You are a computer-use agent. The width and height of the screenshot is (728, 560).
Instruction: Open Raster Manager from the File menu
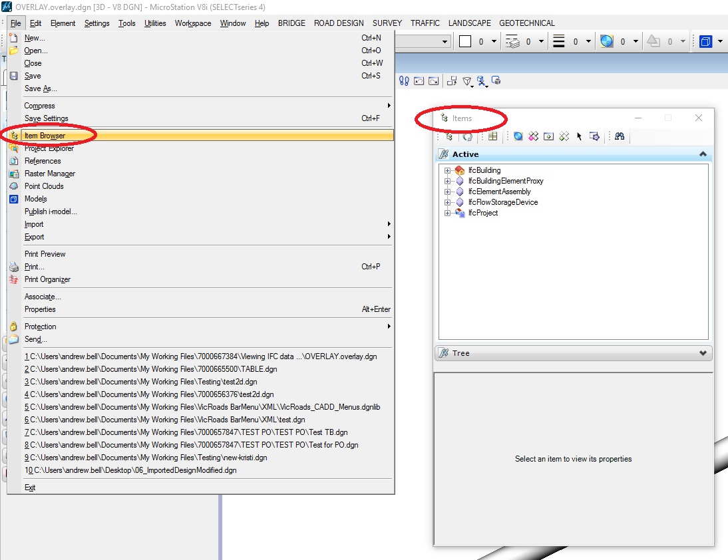click(200, 174)
